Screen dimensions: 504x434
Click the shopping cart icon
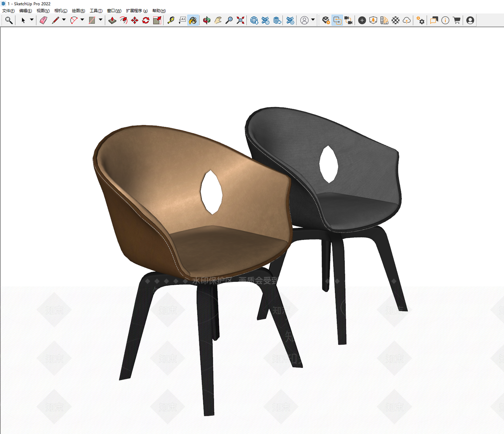pyautogui.click(x=457, y=20)
